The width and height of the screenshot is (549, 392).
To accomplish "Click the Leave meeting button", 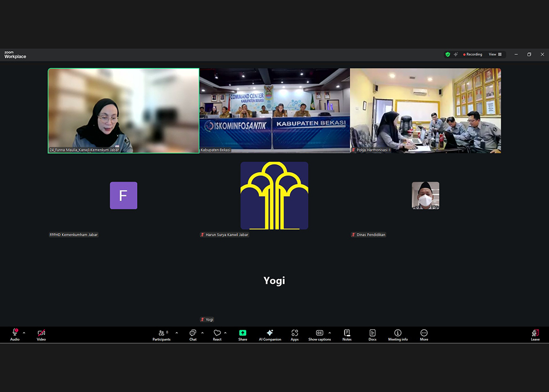I will pos(535,333).
